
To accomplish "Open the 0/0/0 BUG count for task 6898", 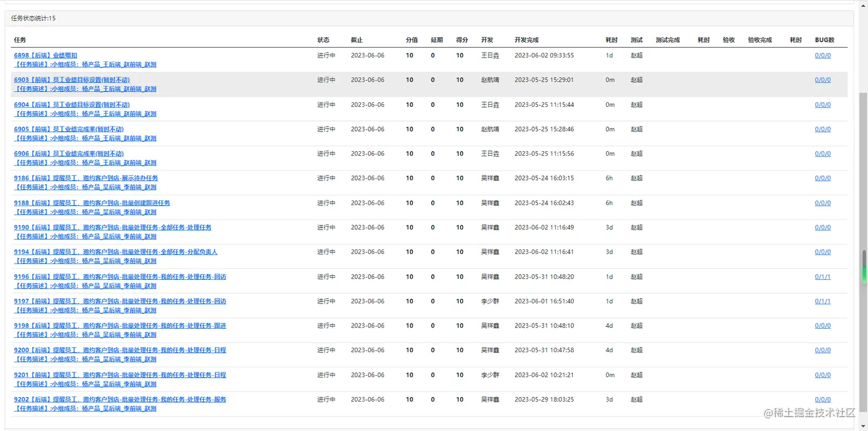I will 823,56.
